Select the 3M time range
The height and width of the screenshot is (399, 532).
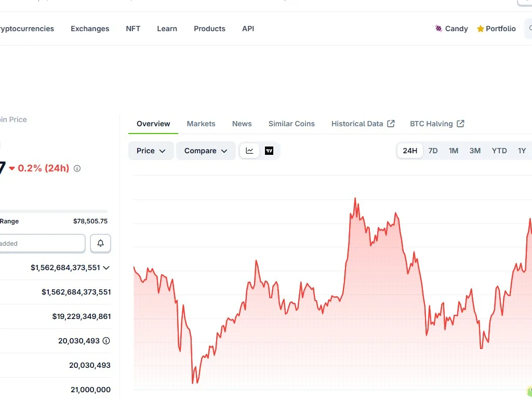point(475,151)
